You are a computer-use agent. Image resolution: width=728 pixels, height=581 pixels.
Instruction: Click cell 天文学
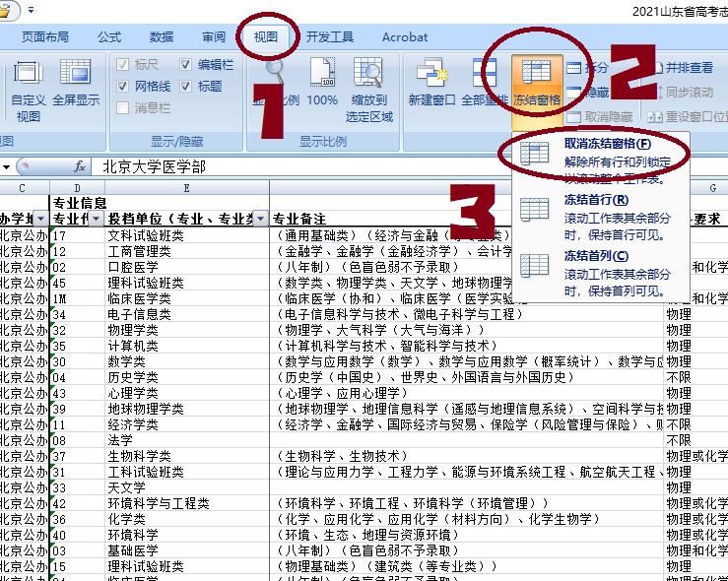(187, 488)
